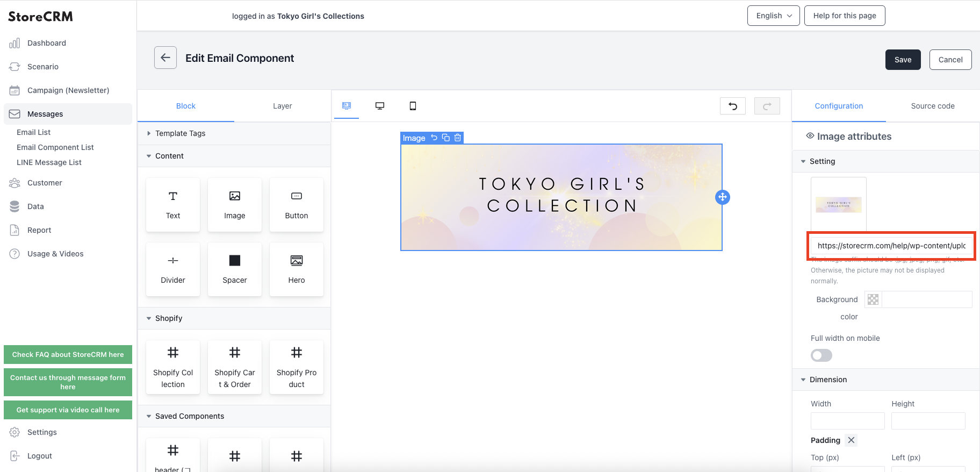Click Logout in the sidebar
The height and width of the screenshot is (472, 980).
click(40, 456)
